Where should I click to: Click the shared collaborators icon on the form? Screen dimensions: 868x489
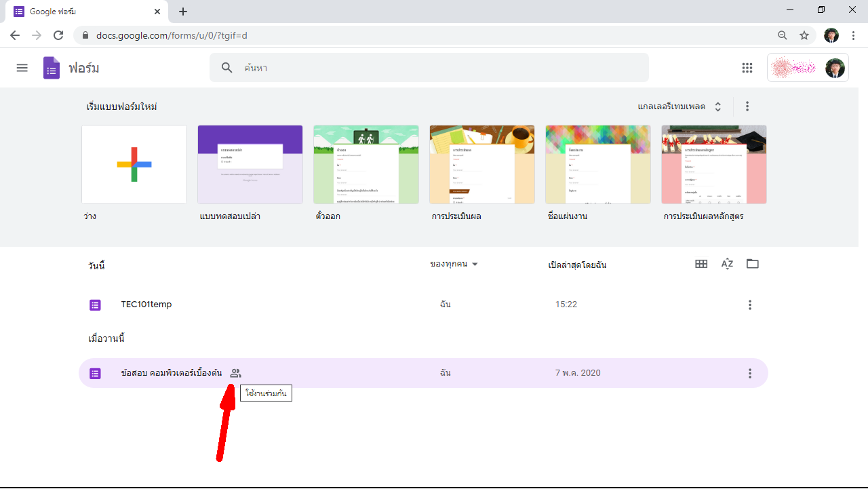pos(235,373)
